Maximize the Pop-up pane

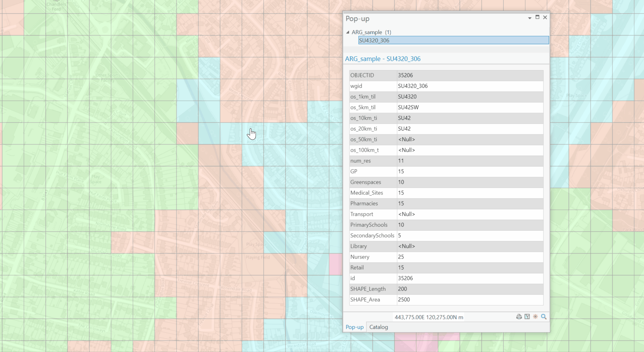click(x=537, y=17)
